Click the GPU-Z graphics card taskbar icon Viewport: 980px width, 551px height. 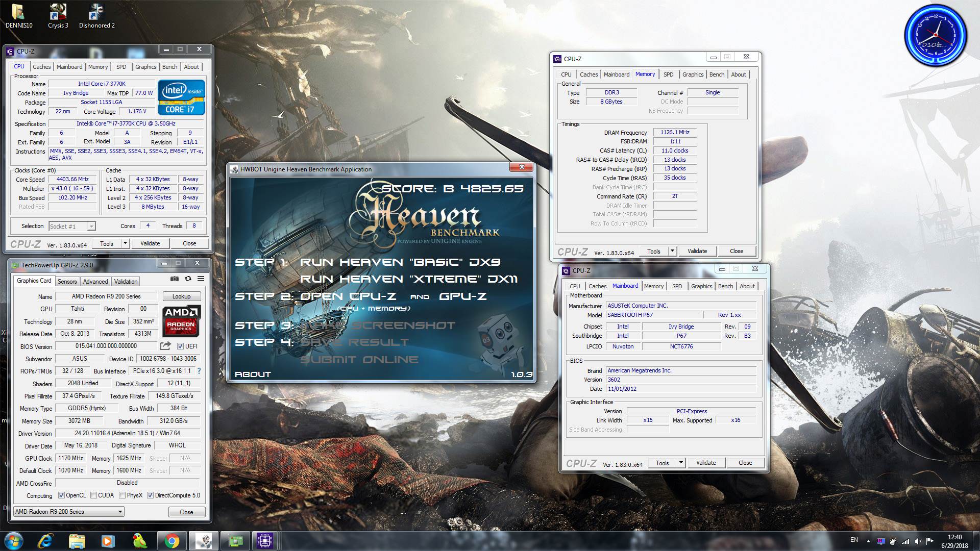click(x=235, y=541)
